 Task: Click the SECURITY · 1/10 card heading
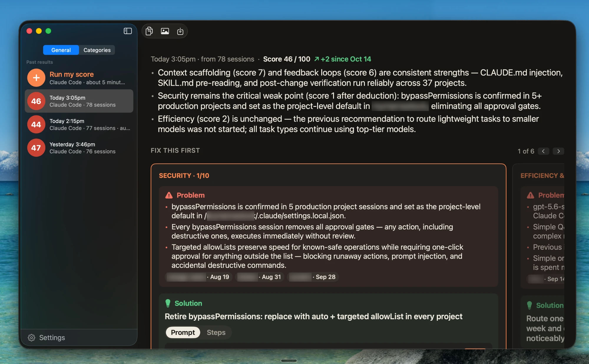pos(184,176)
